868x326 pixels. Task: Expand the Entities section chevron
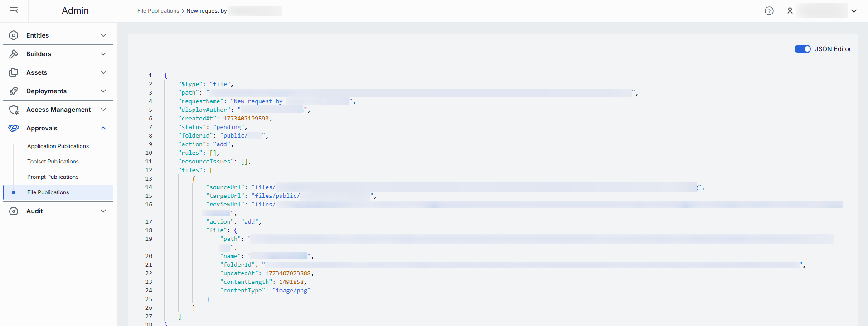pyautogui.click(x=103, y=35)
